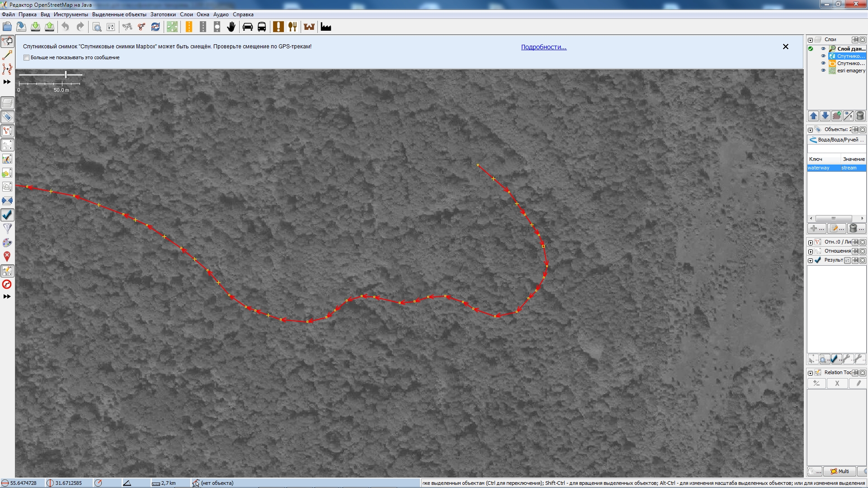Image resolution: width=868 pixels, height=488 pixels.
Task: Delete the selected layer with trash icon
Action: 860,116
